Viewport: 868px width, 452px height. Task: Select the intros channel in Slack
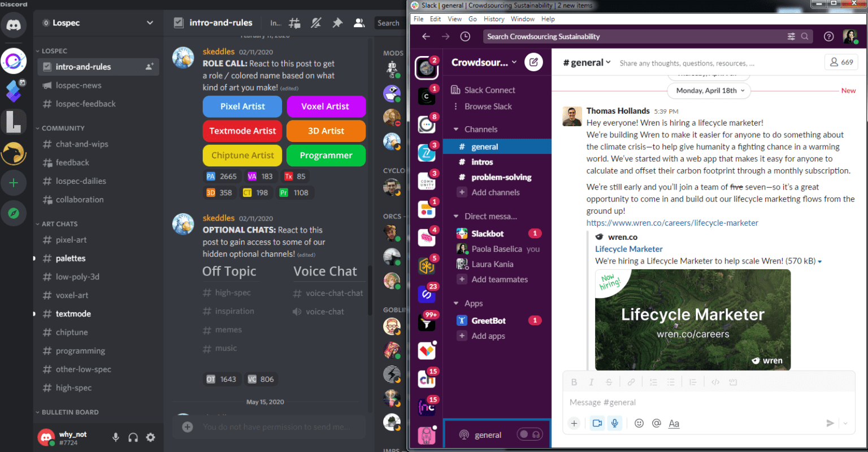482,162
